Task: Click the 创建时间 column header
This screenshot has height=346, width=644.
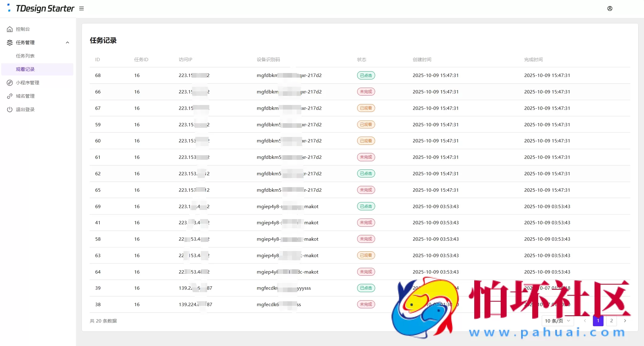Action: click(x=422, y=60)
